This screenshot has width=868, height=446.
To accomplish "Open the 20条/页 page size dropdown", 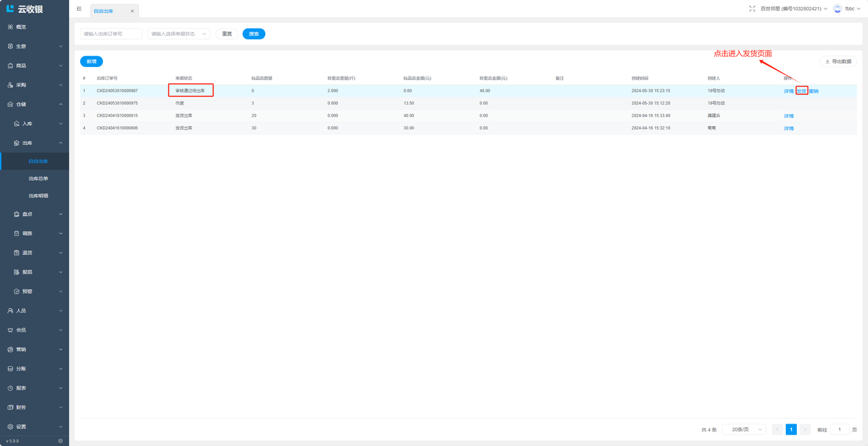I will pos(744,430).
